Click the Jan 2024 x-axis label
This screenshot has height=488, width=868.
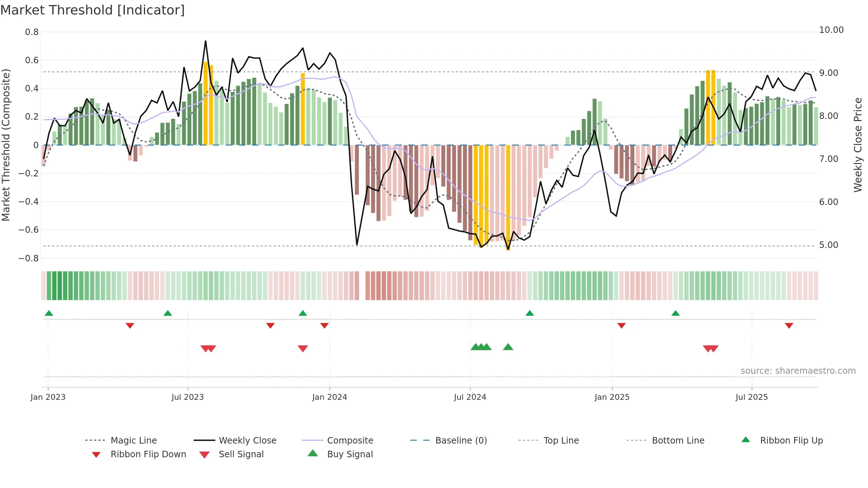point(329,397)
